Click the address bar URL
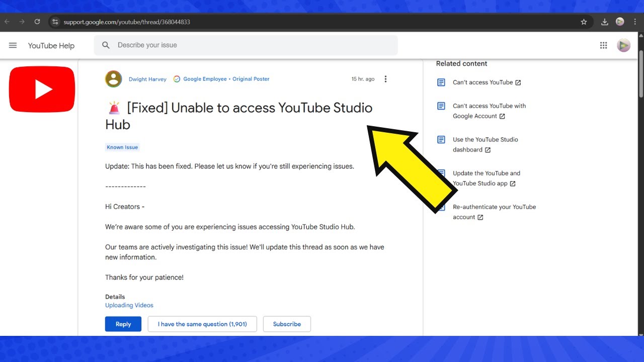The height and width of the screenshot is (362, 644). click(127, 22)
